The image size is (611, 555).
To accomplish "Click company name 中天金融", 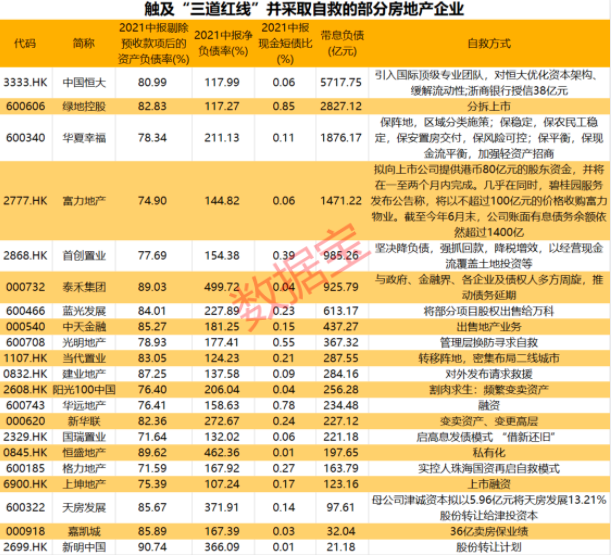I will pyautogui.click(x=84, y=327).
